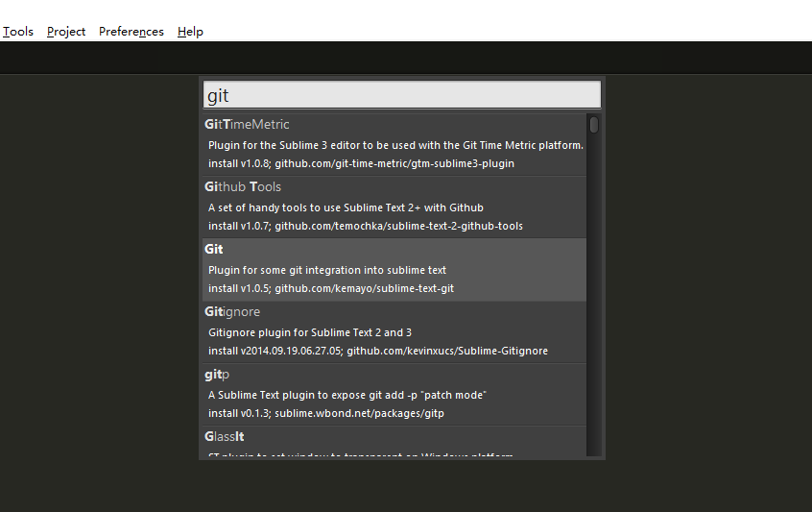The image size is (812, 512).
Task: Click 'Gitignore plugin for Sublime Text' description
Action: (x=310, y=332)
